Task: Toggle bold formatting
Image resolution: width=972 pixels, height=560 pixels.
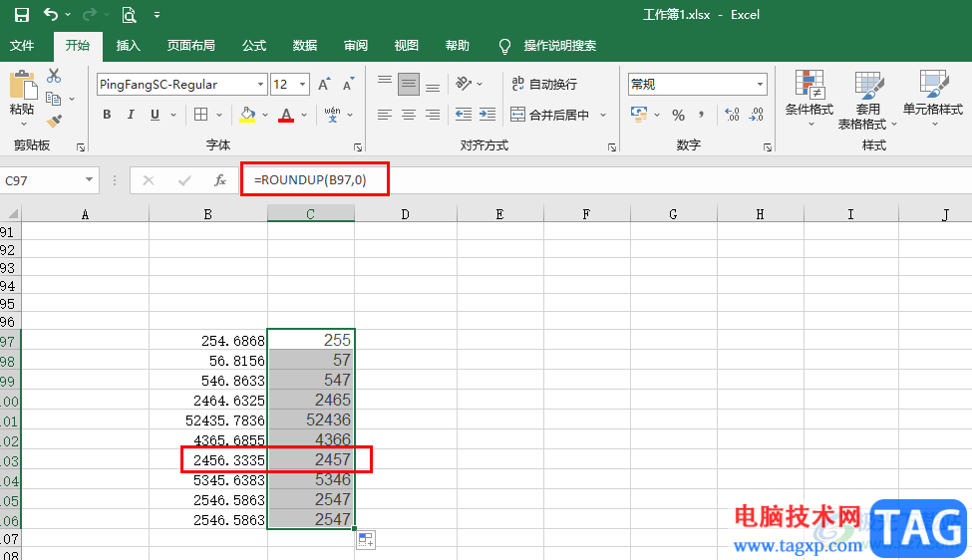Action: (x=107, y=115)
